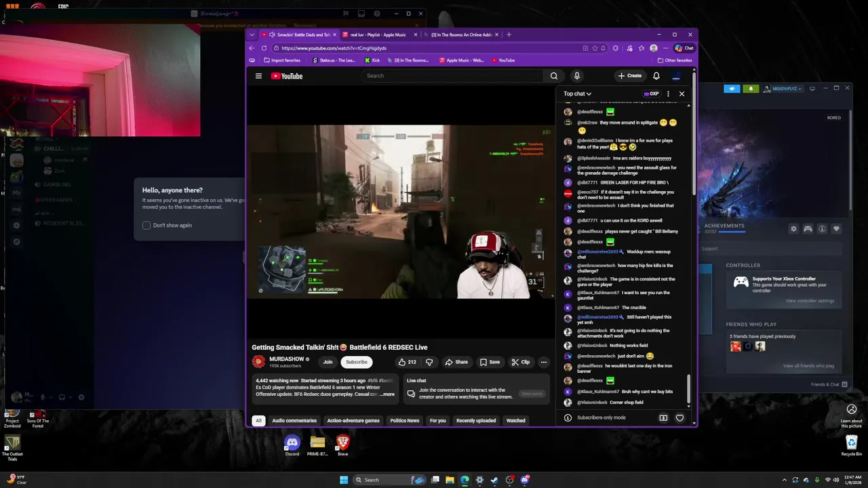868x488 pixels.
Task: Click the Subscribe button
Action: tap(357, 362)
